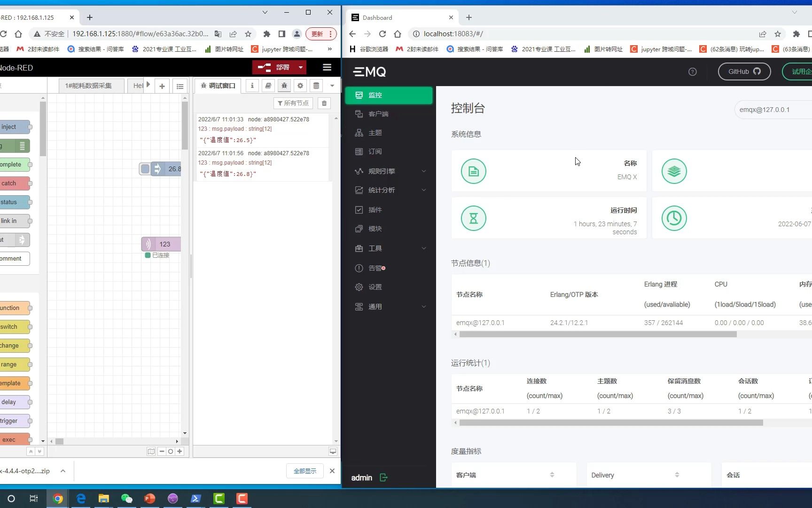Open PowerShell from the Windows taskbar
Viewport: 812px width, 508px height.
(196, 499)
